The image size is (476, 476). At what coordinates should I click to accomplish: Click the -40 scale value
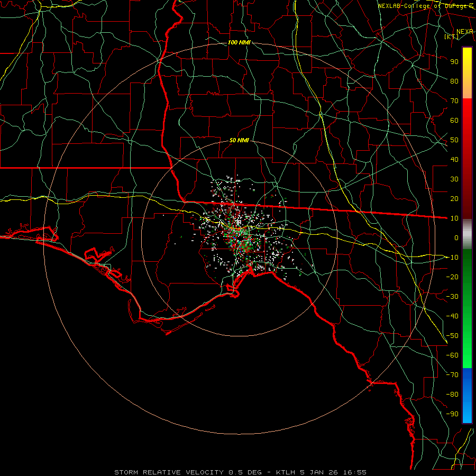coord(452,316)
